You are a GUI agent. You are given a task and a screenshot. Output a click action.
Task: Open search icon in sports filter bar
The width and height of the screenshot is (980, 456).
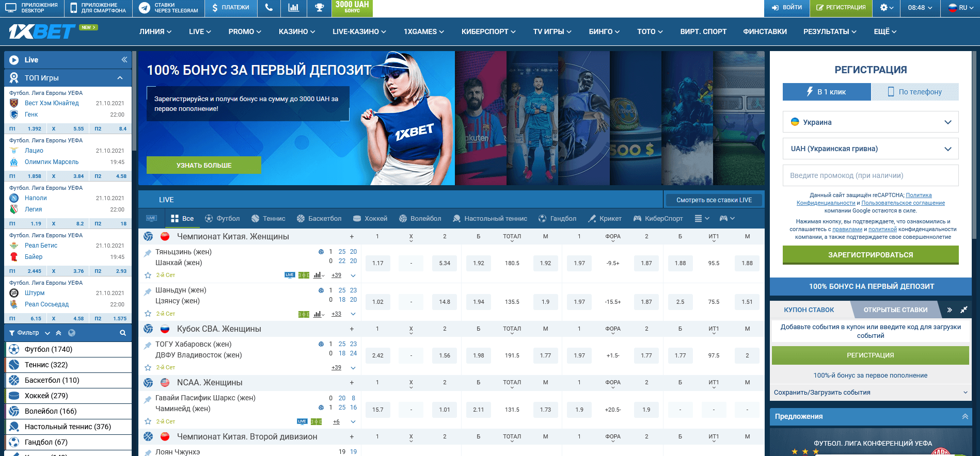tap(123, 333)
